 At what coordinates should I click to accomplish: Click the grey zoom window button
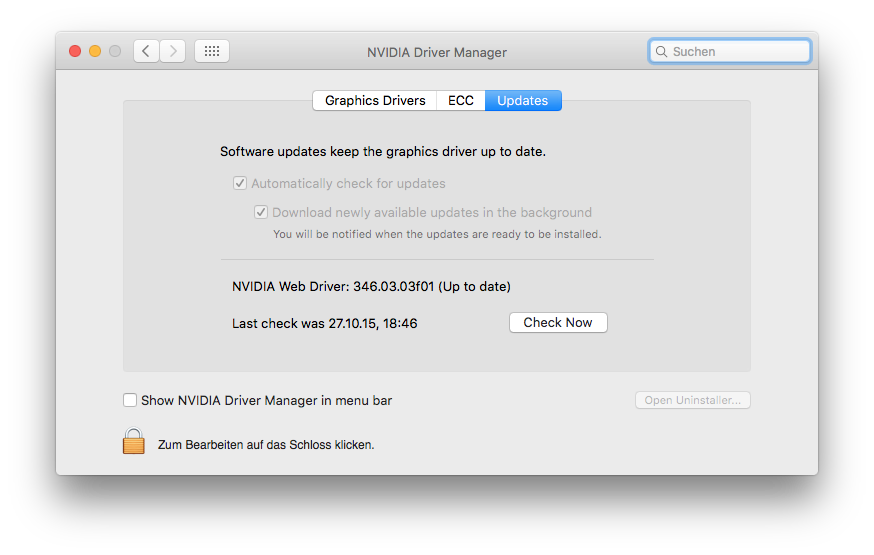click(115, 51)
